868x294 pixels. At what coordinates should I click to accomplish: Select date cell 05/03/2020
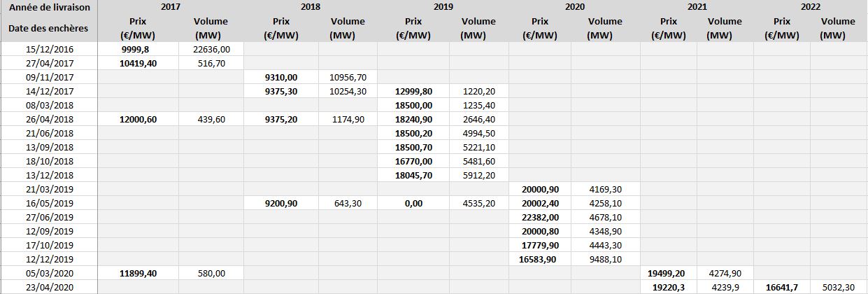click(49, 273)
